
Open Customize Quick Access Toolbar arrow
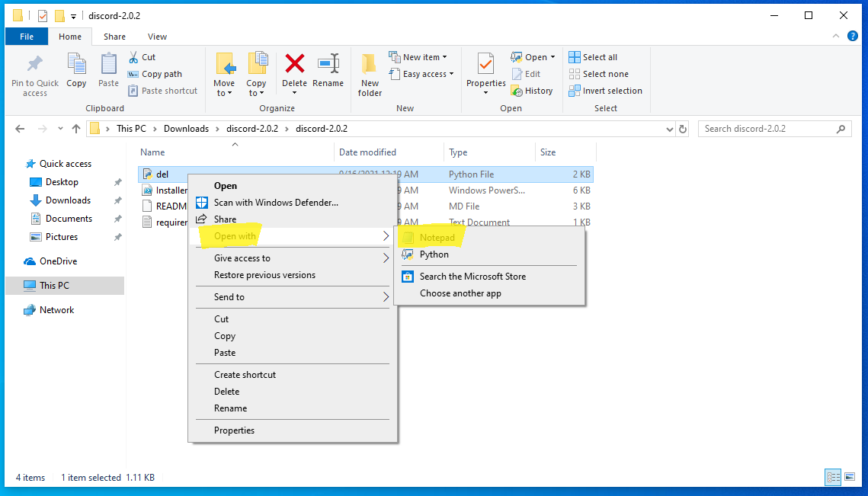pos(73,16)
